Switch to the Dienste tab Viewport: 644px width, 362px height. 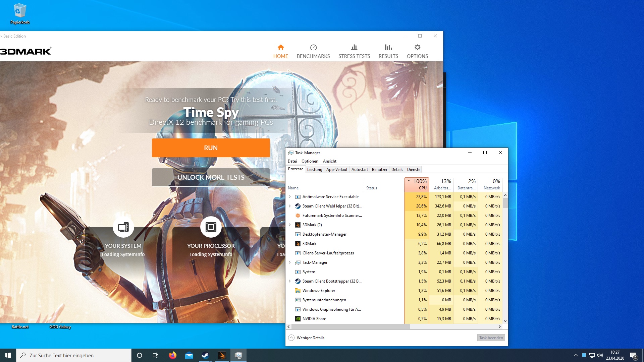click(414, 170)
